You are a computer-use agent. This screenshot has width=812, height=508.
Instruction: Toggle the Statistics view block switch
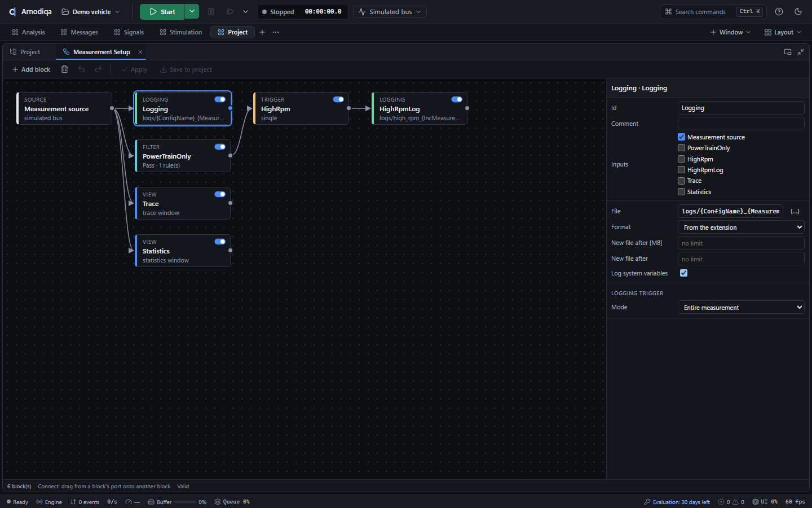tap(220, 242)
